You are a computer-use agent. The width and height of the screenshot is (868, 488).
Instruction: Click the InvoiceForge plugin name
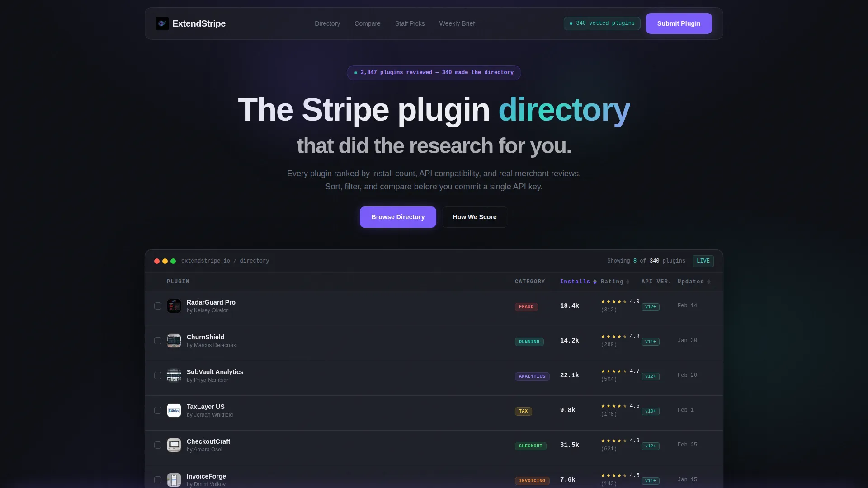pyautogui.click(x=206, y=476)
